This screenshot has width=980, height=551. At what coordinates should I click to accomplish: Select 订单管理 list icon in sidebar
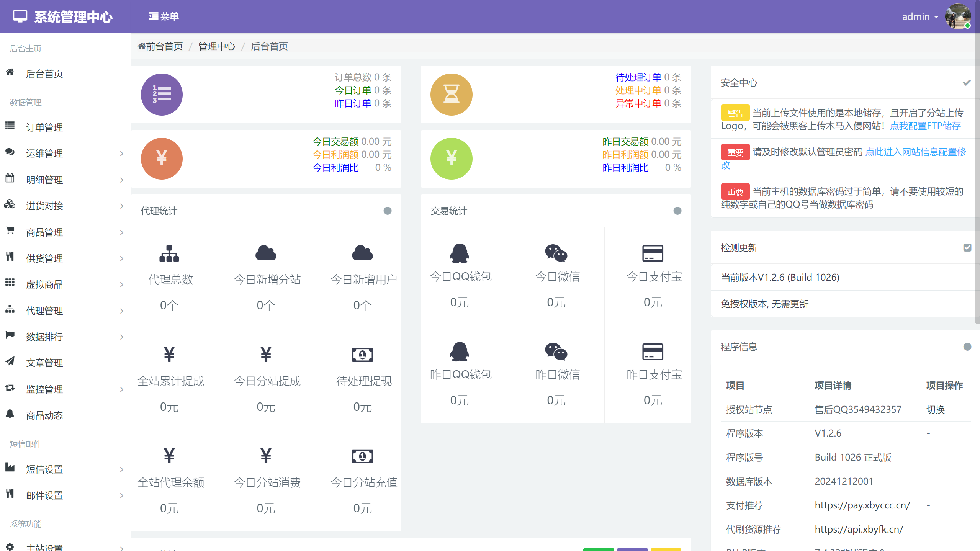10,127
